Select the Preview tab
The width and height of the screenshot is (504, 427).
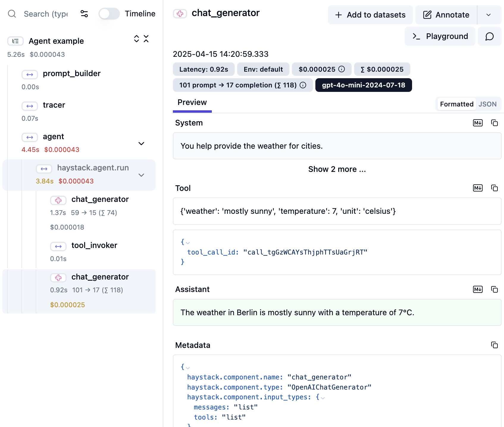point(192,102)
